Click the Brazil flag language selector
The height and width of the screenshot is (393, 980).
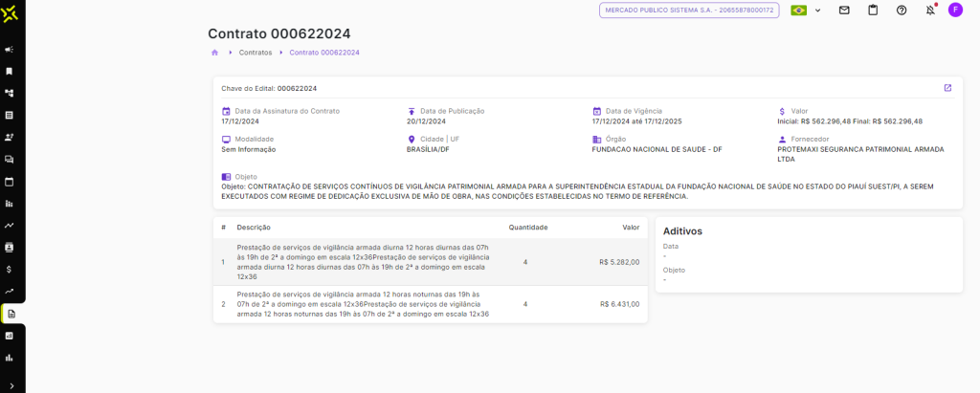[798, 11]
